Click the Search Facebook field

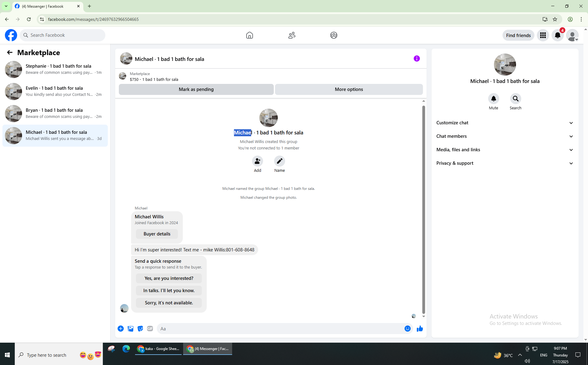(63, 35)
